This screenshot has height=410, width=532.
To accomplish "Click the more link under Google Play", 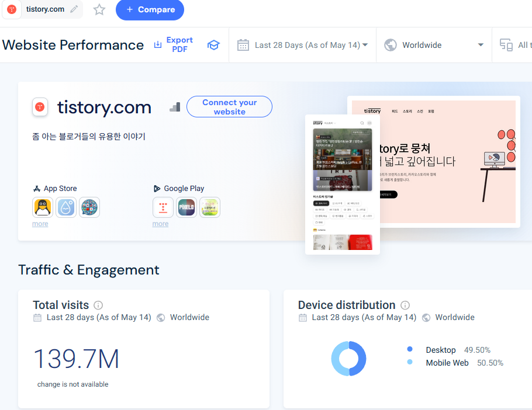I will tap(161, 224).
